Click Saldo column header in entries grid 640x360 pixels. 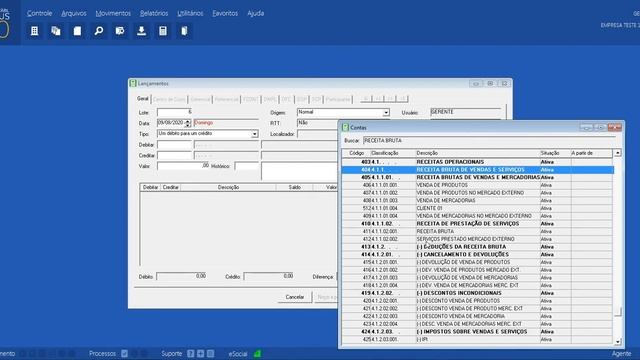click(x=295, y=187)
